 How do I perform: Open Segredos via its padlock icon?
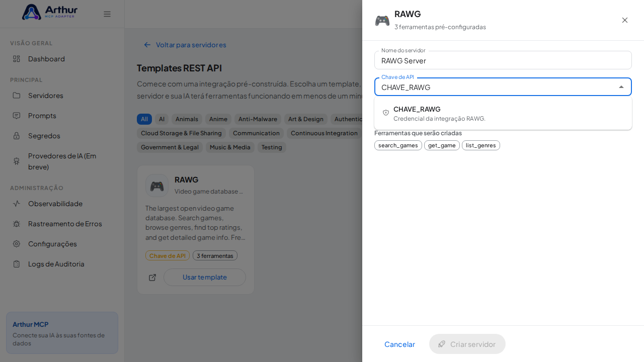[x=17, y=136]
